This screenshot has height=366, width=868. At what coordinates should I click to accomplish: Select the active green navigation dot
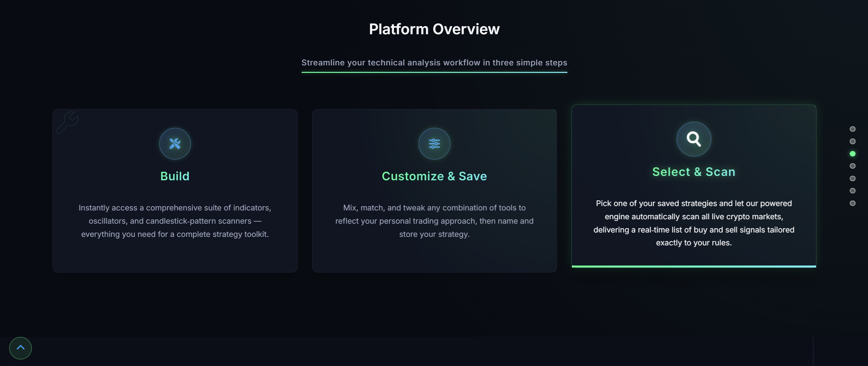pos(852,154)
